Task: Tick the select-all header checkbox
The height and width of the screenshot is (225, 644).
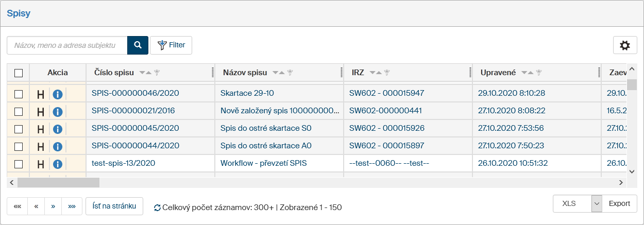Action: click(19, 73)
